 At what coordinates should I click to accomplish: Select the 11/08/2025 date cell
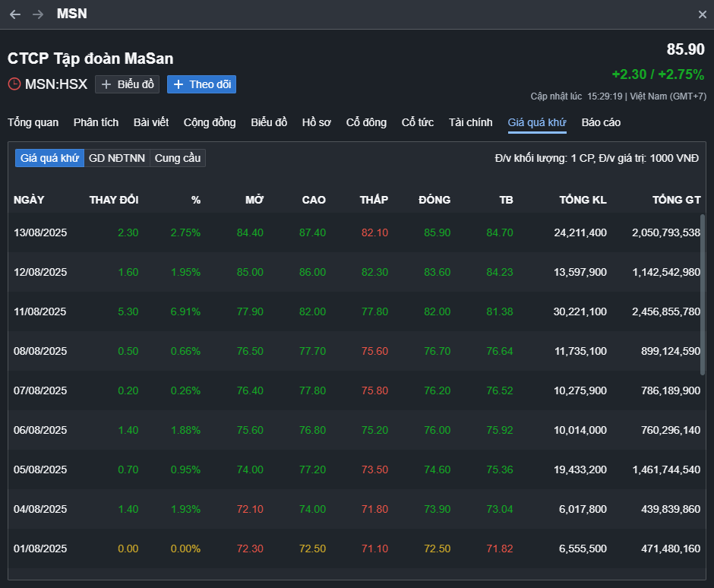point(40,312)
